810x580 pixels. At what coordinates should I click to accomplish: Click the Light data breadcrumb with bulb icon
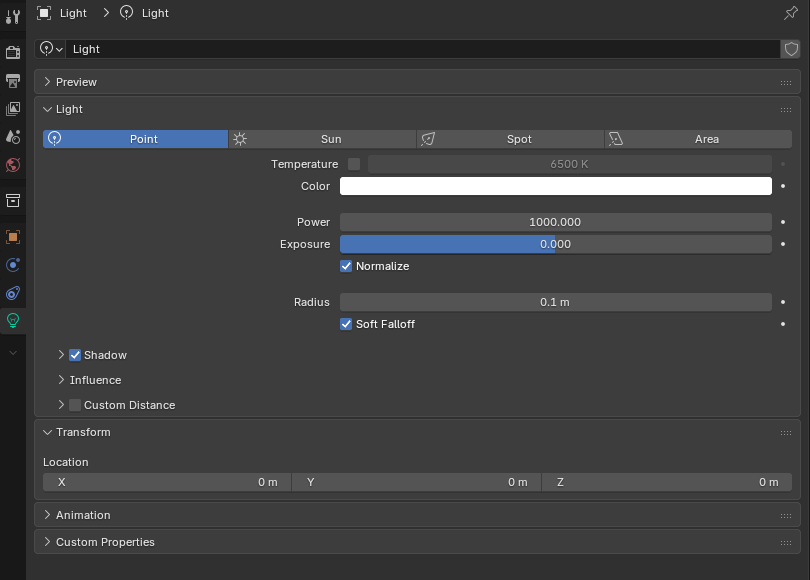pos(144,13)
